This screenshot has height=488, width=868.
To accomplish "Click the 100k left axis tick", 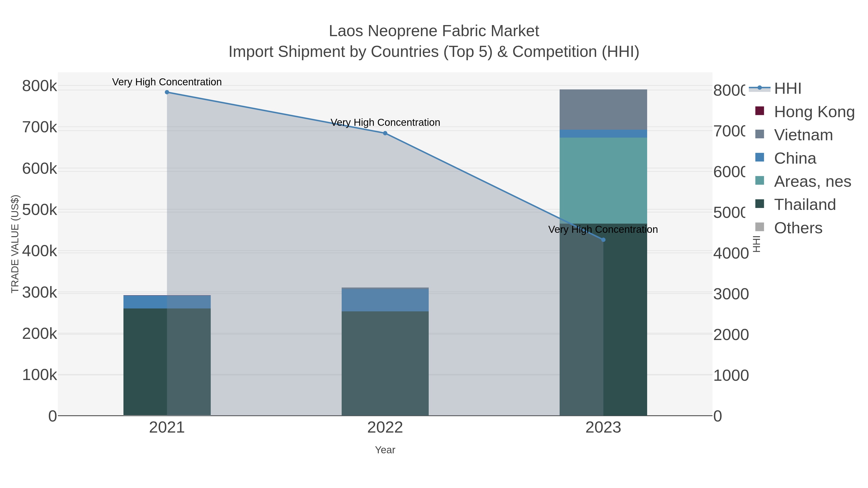I will 40,375.
